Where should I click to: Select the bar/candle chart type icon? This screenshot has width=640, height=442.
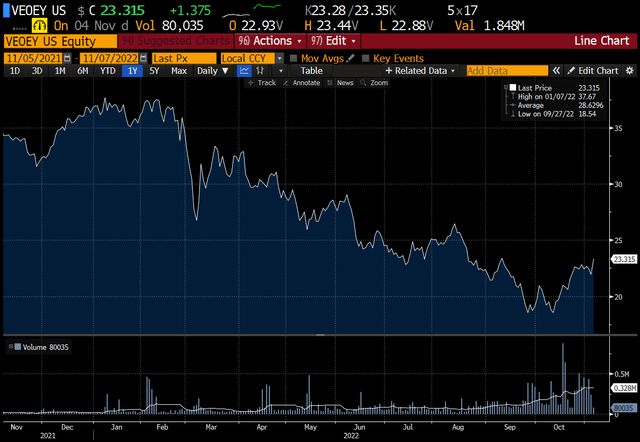(260, 71)
